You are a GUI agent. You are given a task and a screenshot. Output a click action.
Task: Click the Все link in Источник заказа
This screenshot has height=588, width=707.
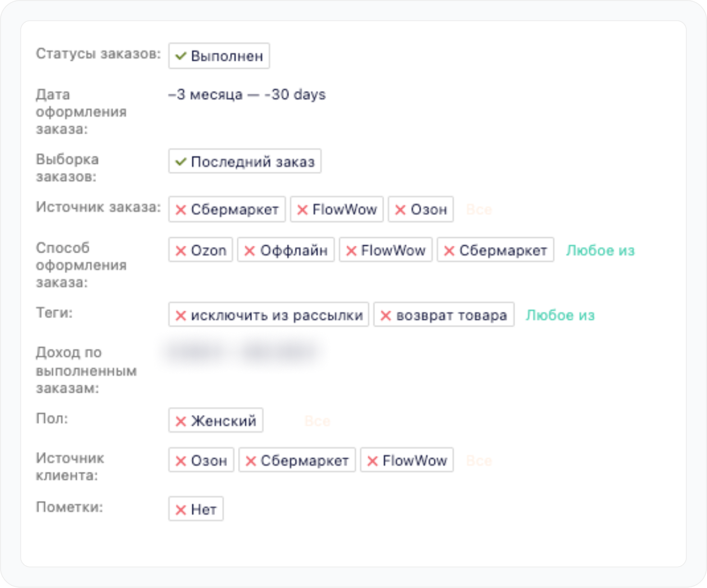[479, 210]
